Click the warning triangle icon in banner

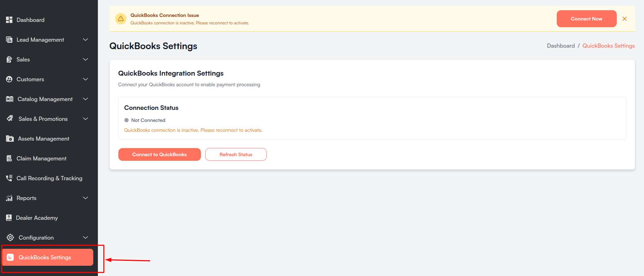pos(121,19)
